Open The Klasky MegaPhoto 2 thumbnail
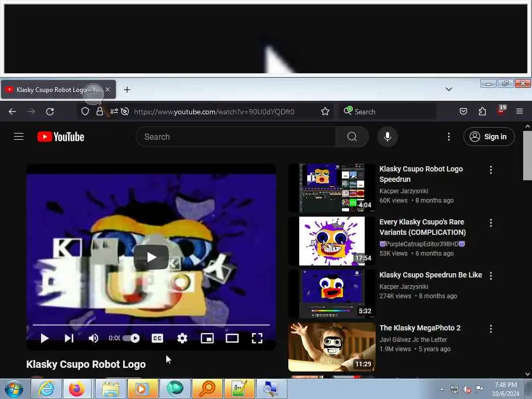The height and width of the screenshot is (399, 532). 332,347
